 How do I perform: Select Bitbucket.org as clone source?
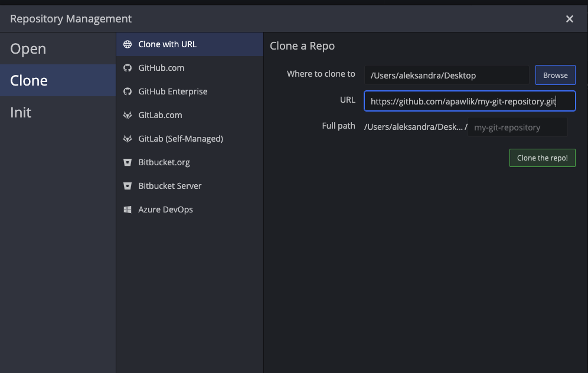point(190,162)
